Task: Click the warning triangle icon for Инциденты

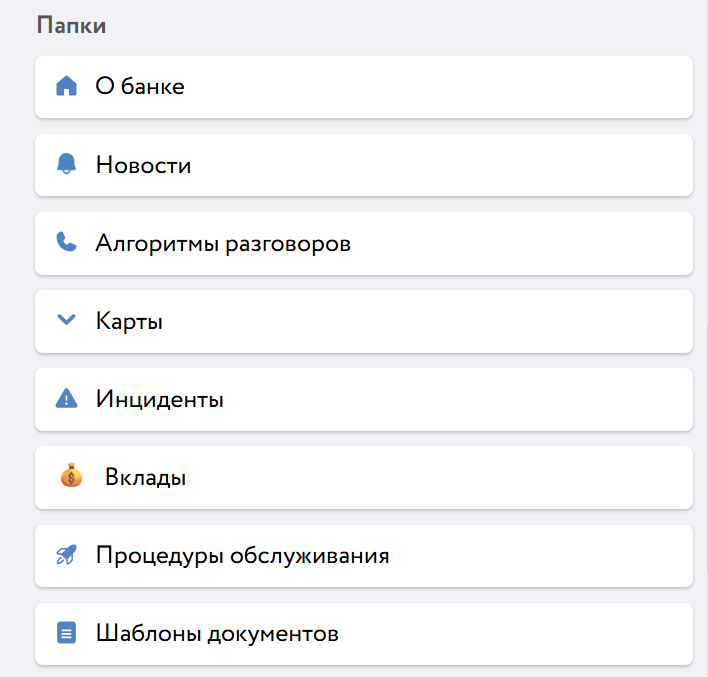Action: pyautogui.click(x=67, y=399)
